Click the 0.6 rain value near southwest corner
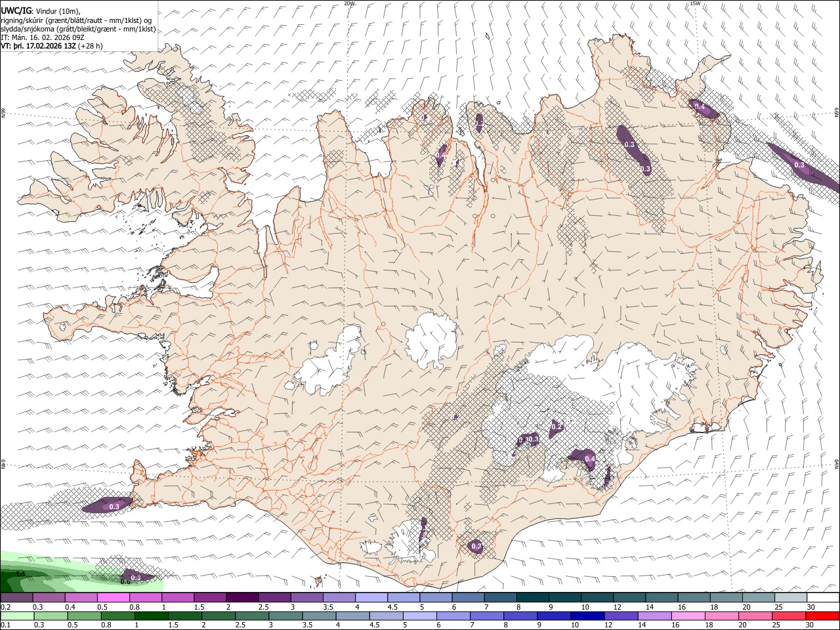Viewport: 840px width, 630px height. pyautogui.click(x=125, y=581)
